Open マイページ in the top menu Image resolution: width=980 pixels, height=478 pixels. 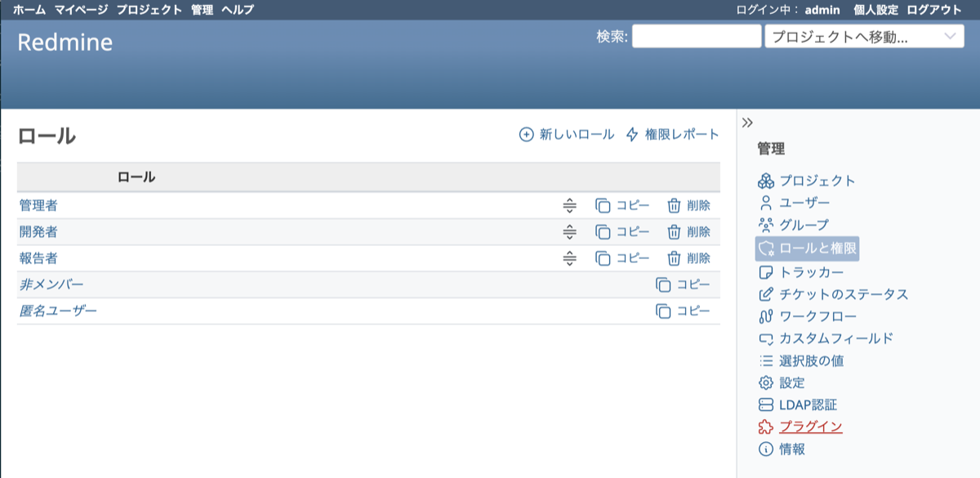[x=81, y=10]
